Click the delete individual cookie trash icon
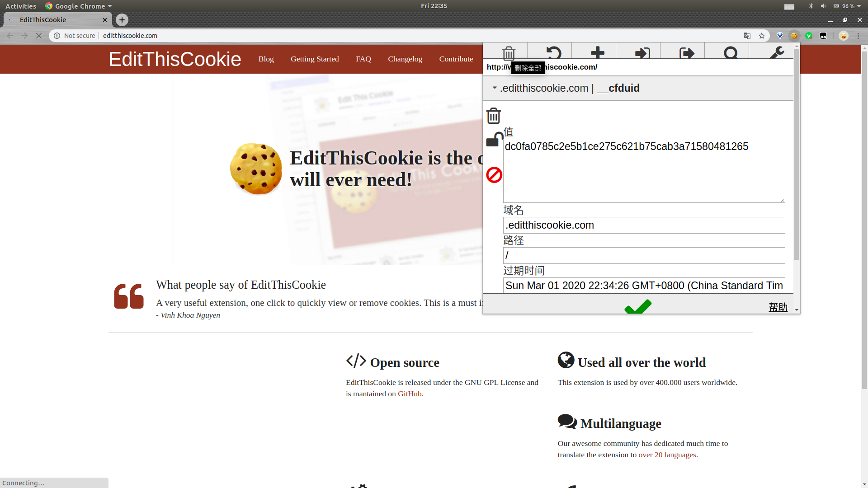 coord(493,115)
